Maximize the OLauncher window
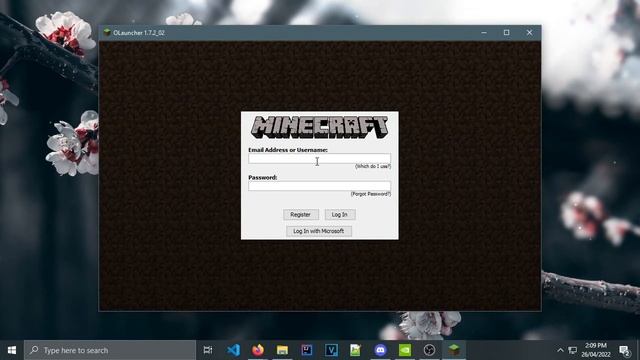Image resolution: width=640 pixels, height=360 pixels. 507,33
